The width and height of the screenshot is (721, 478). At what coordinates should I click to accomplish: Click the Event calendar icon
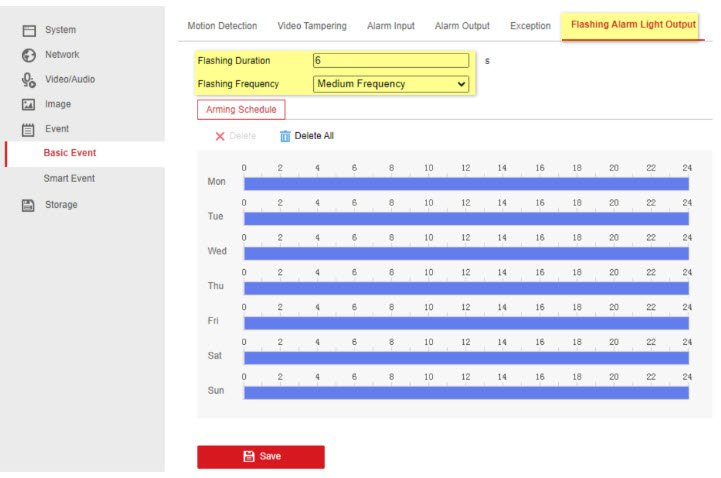coord(29,130)
